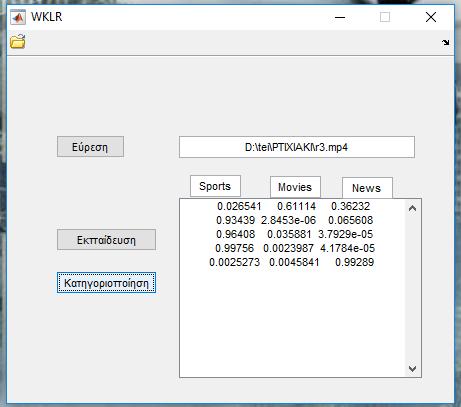
Task: Select the News column label
Action: [367, 188]
